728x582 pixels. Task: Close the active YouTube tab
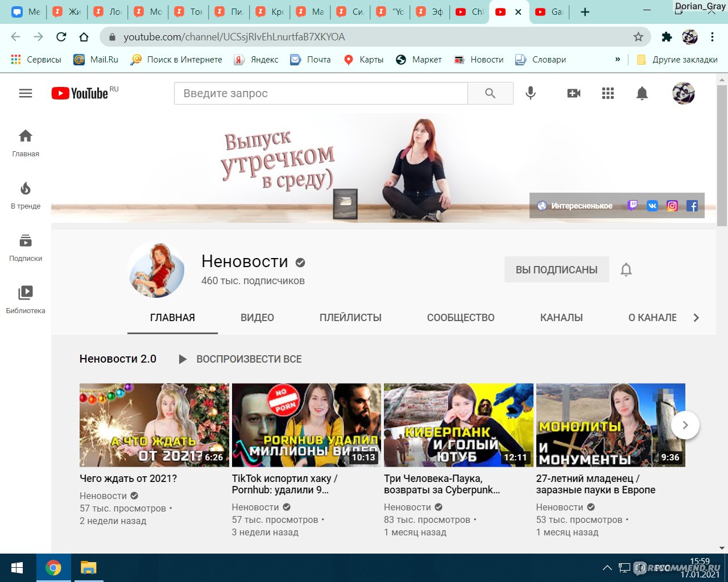click(x=518, y=12)
